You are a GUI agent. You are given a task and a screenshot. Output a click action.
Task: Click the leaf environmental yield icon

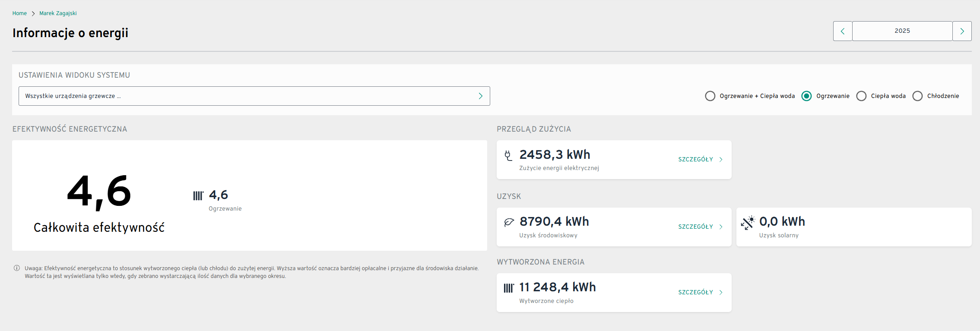[x=509, y=222]
